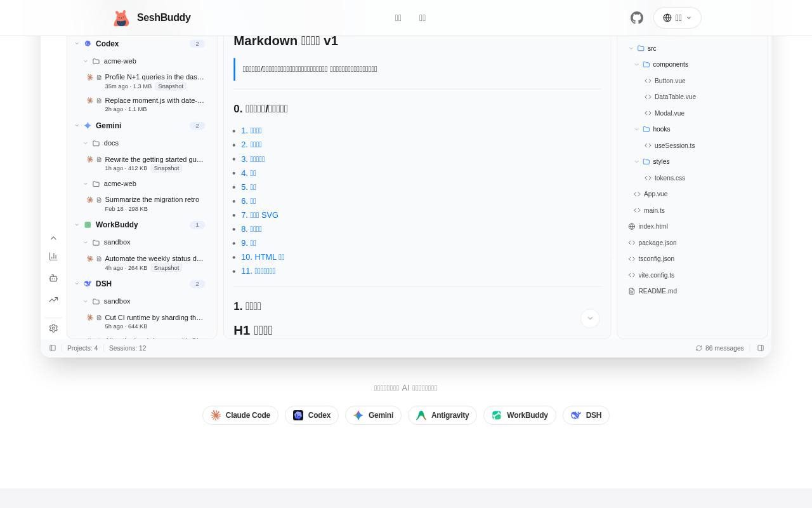
Task: Collapse the components folder
Action: [637, 65]
